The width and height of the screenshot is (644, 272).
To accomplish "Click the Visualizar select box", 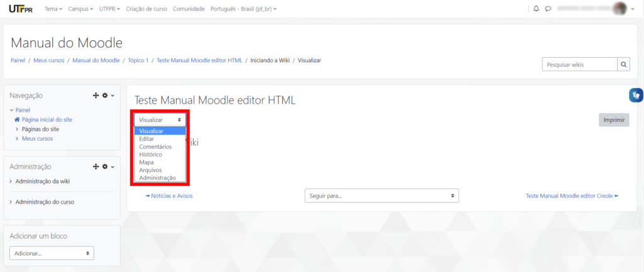I will [160, 120].
